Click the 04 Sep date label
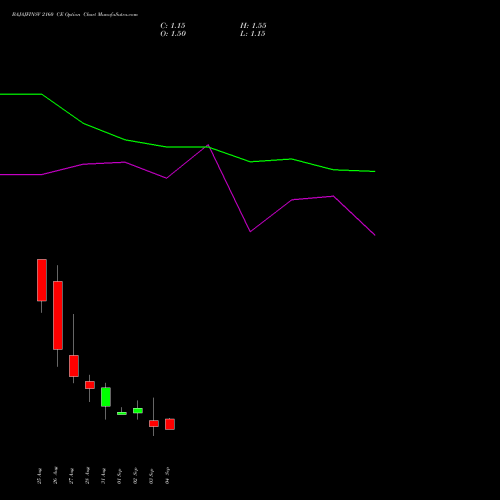The image size is (500, 500). pos(167,476)
